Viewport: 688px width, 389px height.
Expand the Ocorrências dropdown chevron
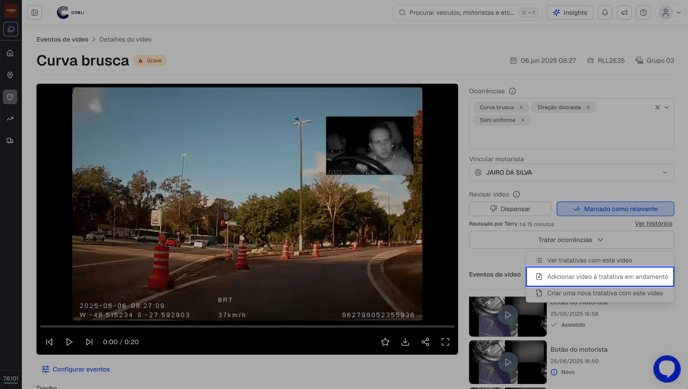pyautogui.click(x=666, y=107)
